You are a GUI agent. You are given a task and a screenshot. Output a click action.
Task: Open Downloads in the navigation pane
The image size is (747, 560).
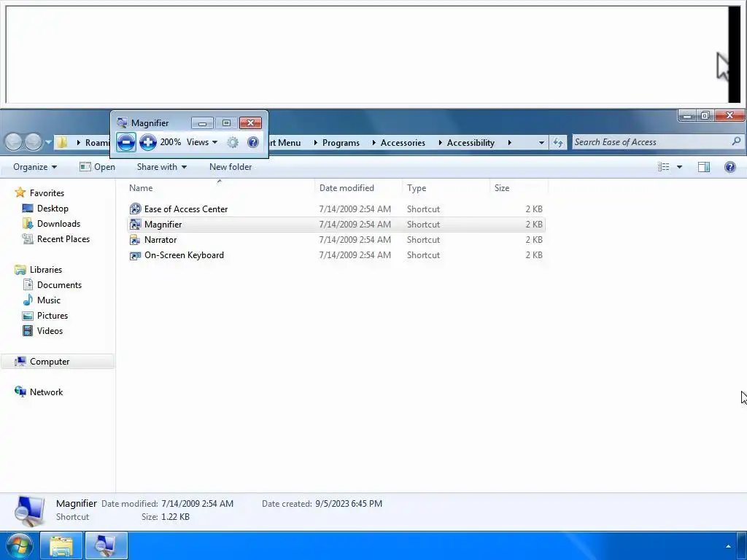pos(58,223)
